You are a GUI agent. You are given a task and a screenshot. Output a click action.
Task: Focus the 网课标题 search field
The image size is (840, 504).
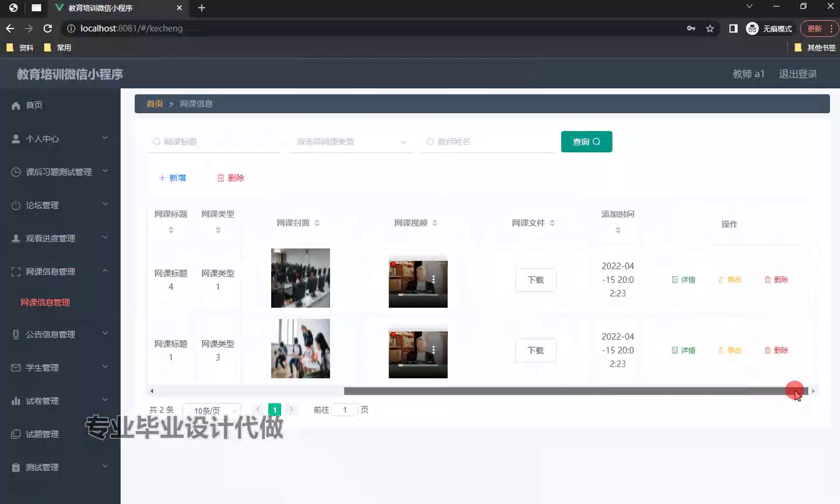[x=213, y=142]
